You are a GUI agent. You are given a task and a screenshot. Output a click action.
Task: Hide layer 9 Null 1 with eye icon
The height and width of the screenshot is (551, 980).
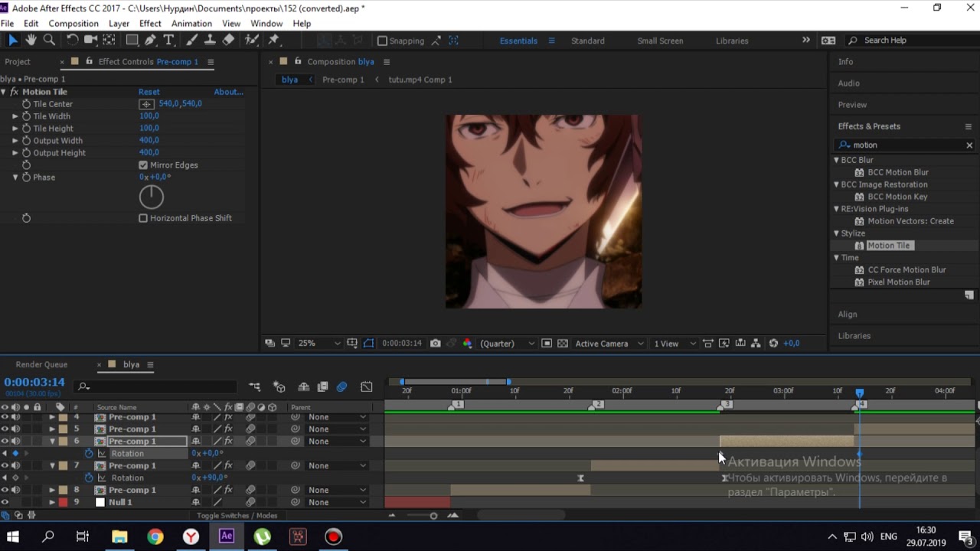(5, 502)
